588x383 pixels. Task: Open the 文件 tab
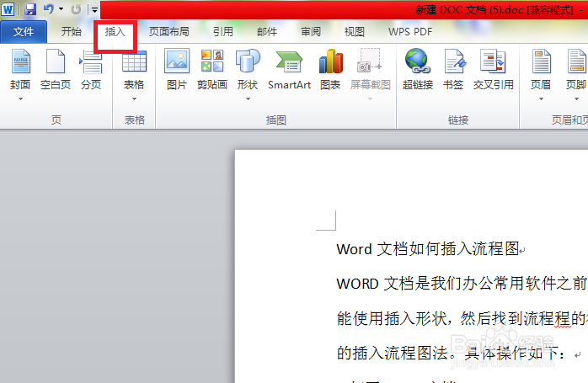[24, 32]
